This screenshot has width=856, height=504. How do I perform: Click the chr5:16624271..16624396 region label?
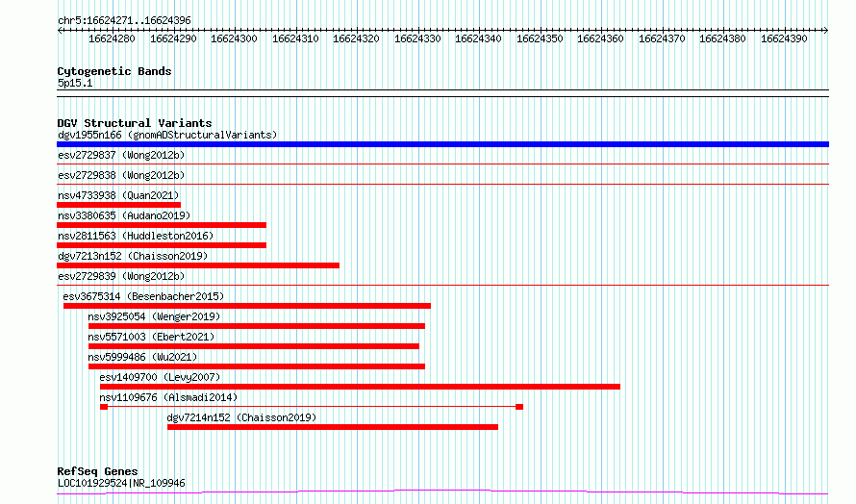click(124, 21)
